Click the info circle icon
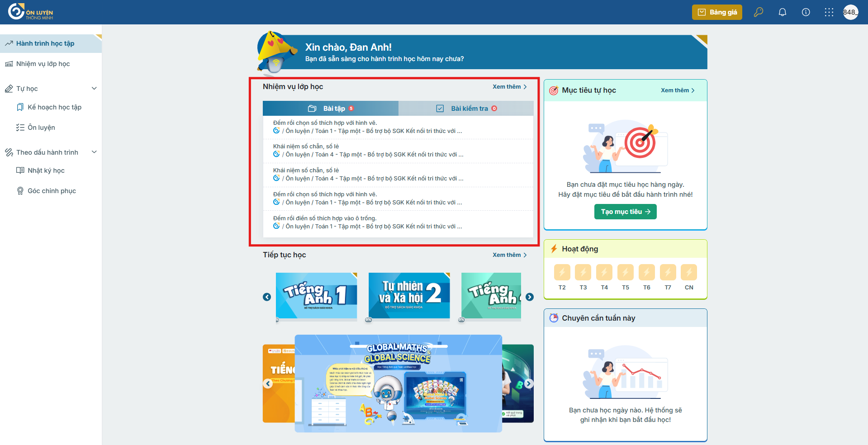 (806, 12)
